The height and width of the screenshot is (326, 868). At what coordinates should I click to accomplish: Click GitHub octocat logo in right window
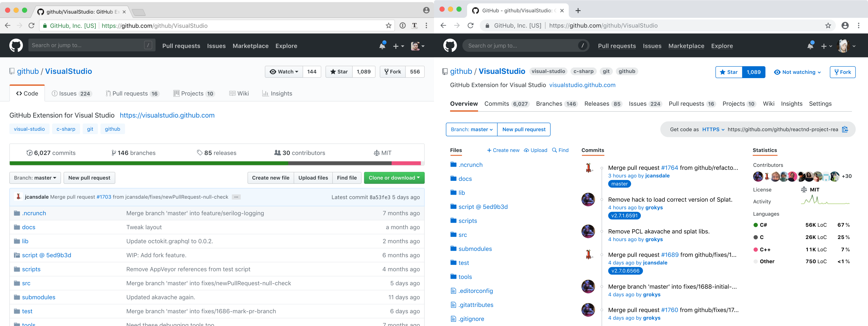(450, 46)
